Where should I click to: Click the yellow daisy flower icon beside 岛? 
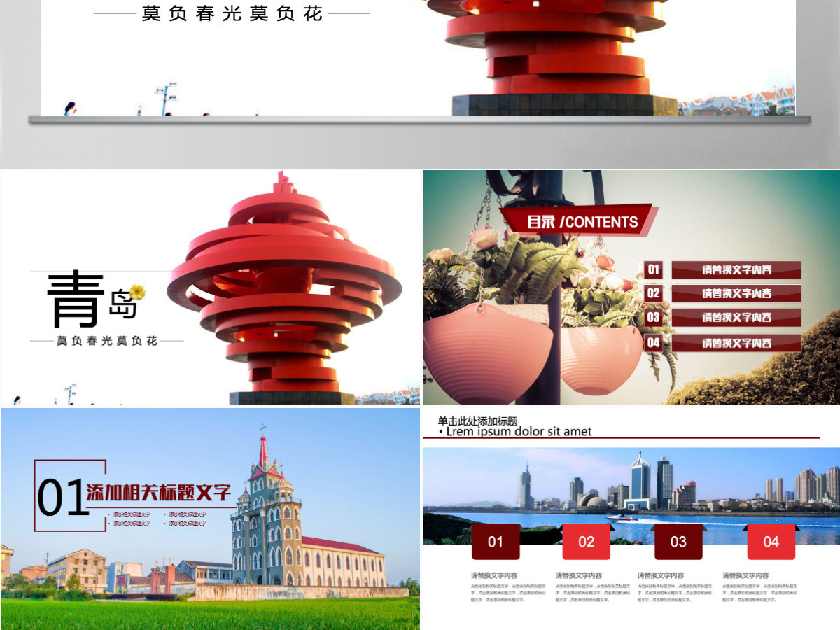tap(137, 292)
